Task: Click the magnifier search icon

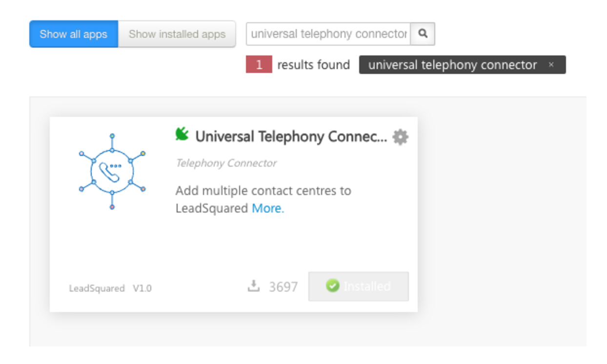Action: [423, 34]
